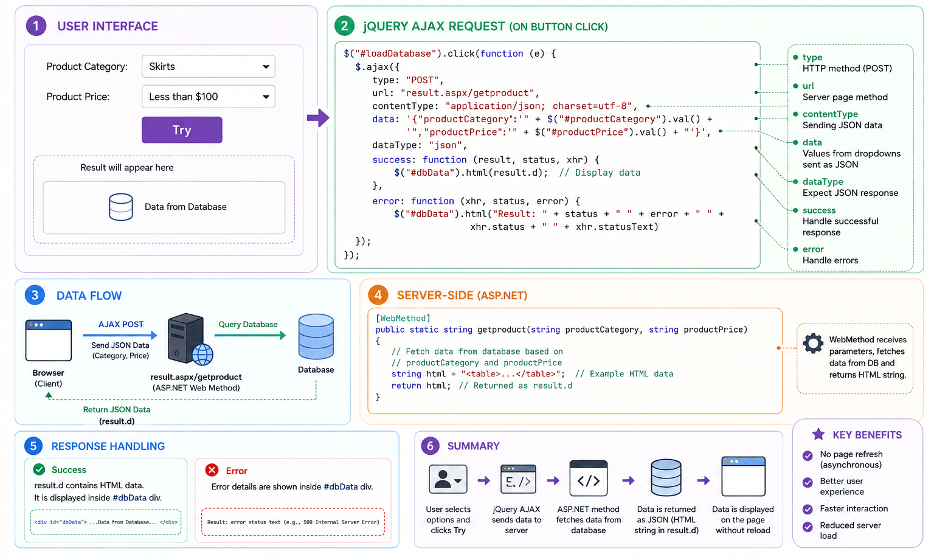Click the jQuery AJAX sends data icon
The width and height of the screenshot is (934, 560).
point(518,480)
